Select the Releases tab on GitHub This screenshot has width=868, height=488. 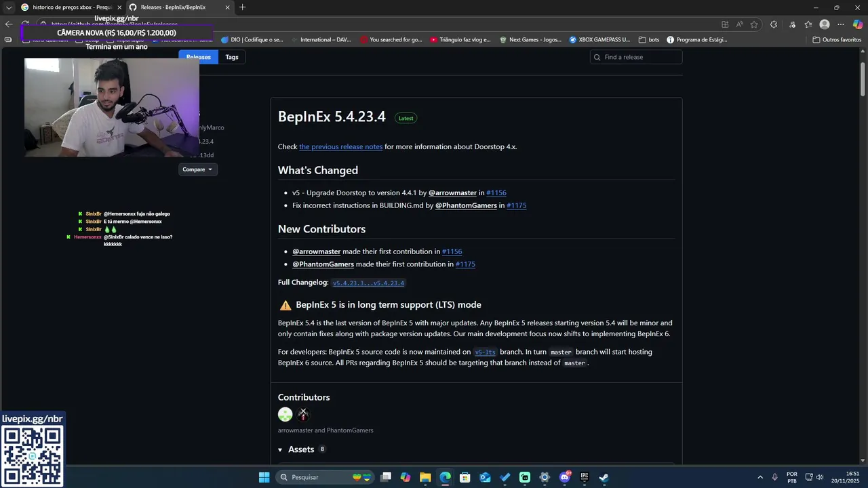(x=199, y=57)
